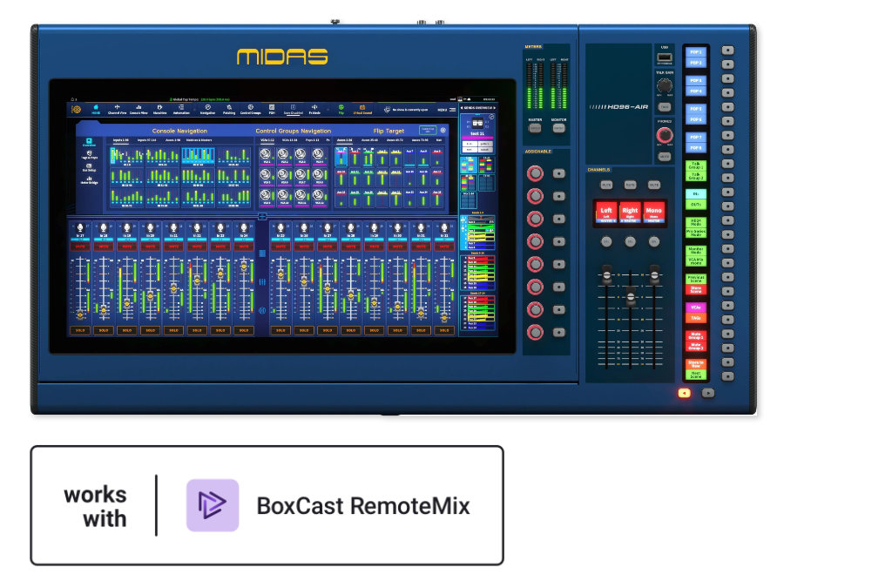Click the red Phones level knob
The width and height of the screenshot is (892, 588).
665,135
